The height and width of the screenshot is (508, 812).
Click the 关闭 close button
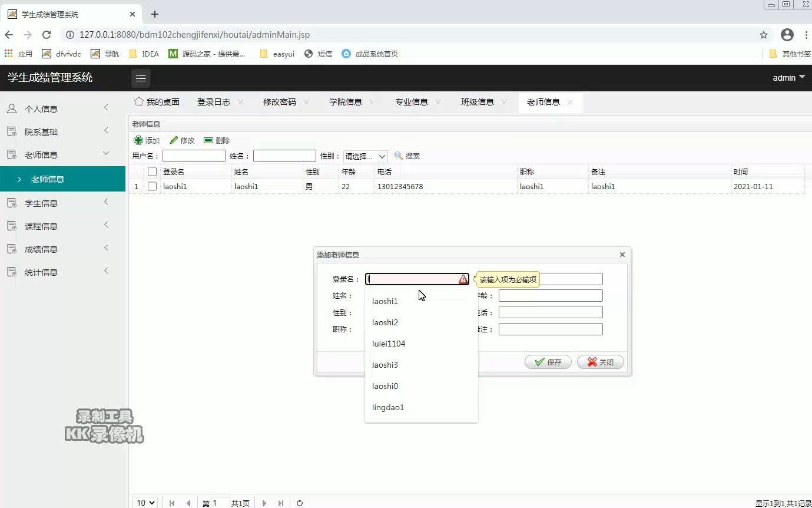tap(601, 362)
